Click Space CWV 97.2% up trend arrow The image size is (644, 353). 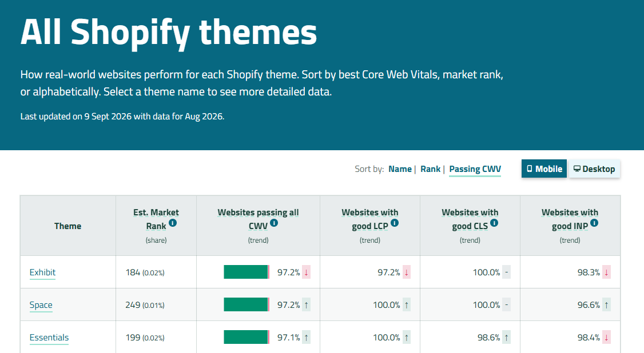(x=306, y=304)
